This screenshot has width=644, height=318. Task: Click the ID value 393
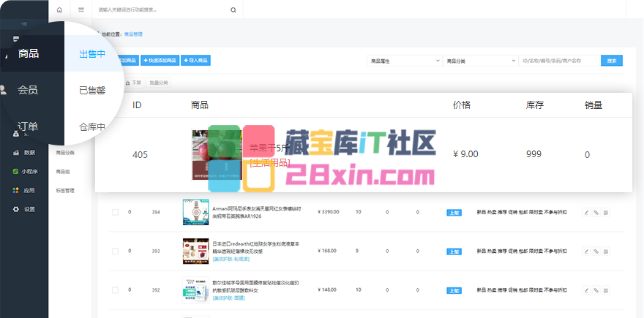[x=156, y=251]
